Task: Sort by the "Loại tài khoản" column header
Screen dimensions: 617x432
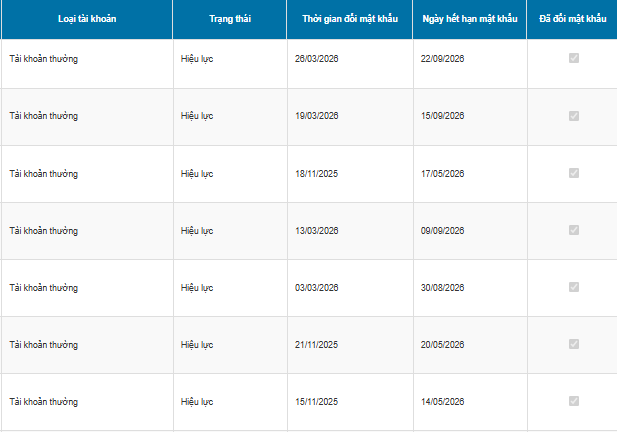Action: coord(87,19)
